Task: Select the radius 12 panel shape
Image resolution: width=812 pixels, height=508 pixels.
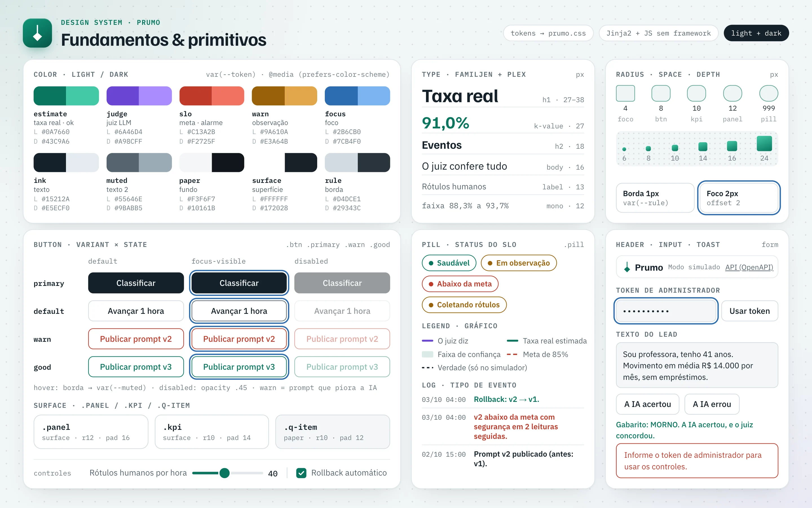Action: pos(732,93)
